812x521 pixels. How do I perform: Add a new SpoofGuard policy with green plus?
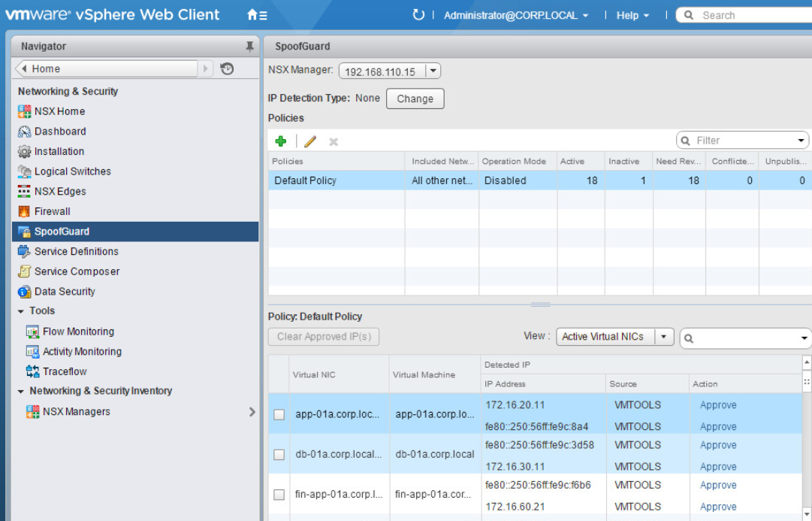[x=281, y=141]
